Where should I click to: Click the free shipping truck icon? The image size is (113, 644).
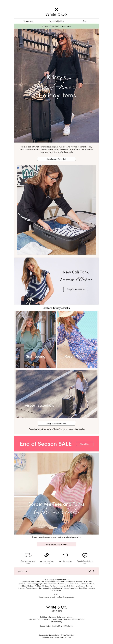[x=28, y=555]
